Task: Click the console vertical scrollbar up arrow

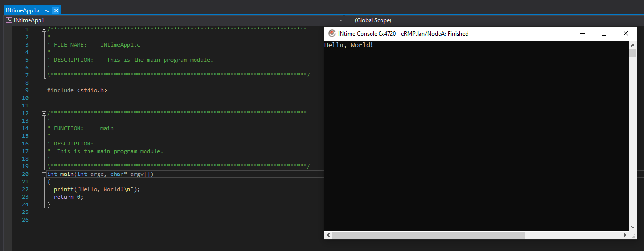Action: pyautogui.click(x=633, y=45)
